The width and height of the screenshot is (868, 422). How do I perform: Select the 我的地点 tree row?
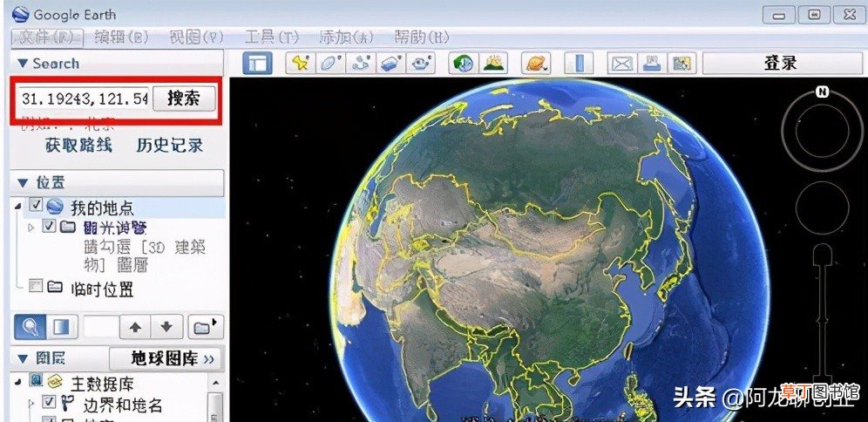103,208
